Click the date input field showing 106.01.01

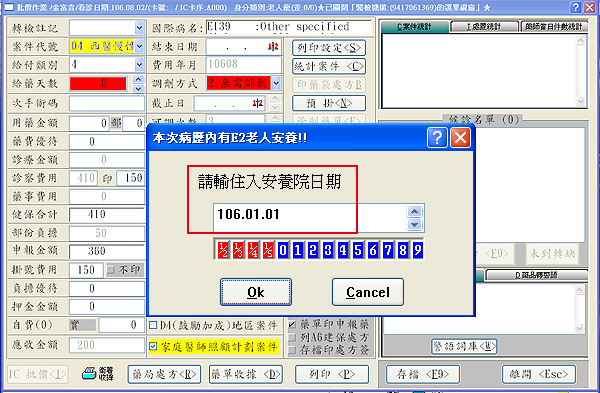[x=310, y=217]
